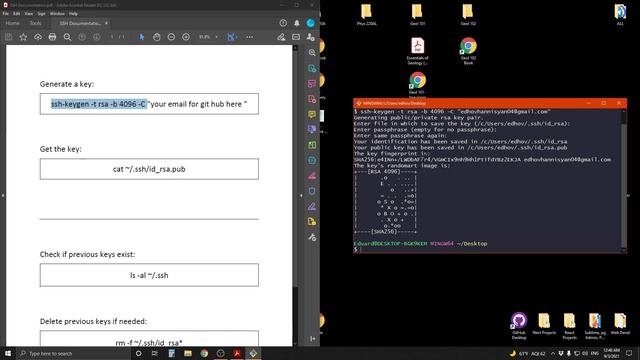Click the share with others icon
Screen dimensions: 640x360
(x=311, y=37)
